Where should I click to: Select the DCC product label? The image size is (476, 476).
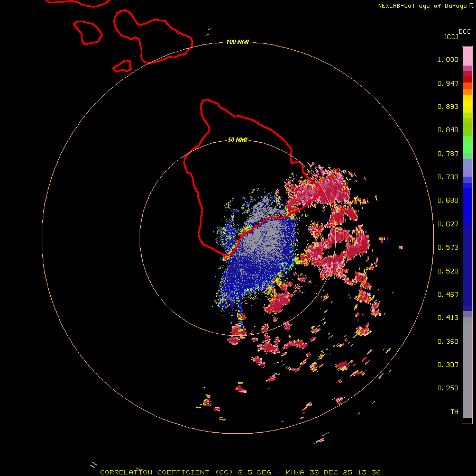[x=465, y=32]
